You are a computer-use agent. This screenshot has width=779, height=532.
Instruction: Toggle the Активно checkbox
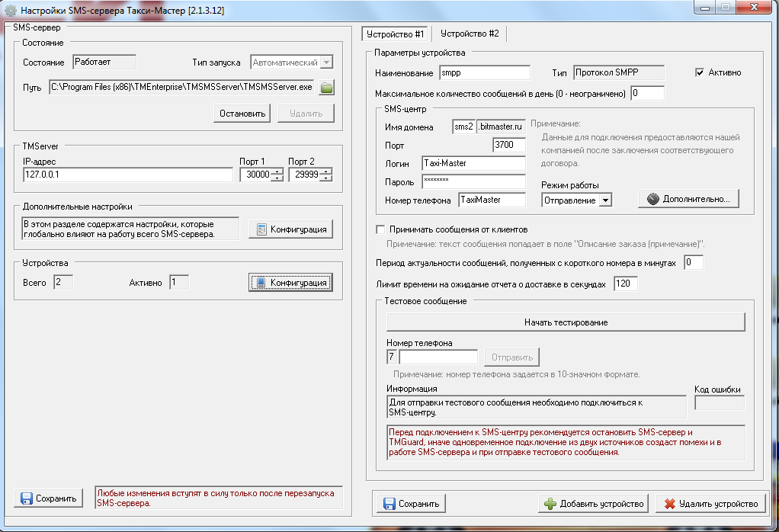[x=700, y=72]
